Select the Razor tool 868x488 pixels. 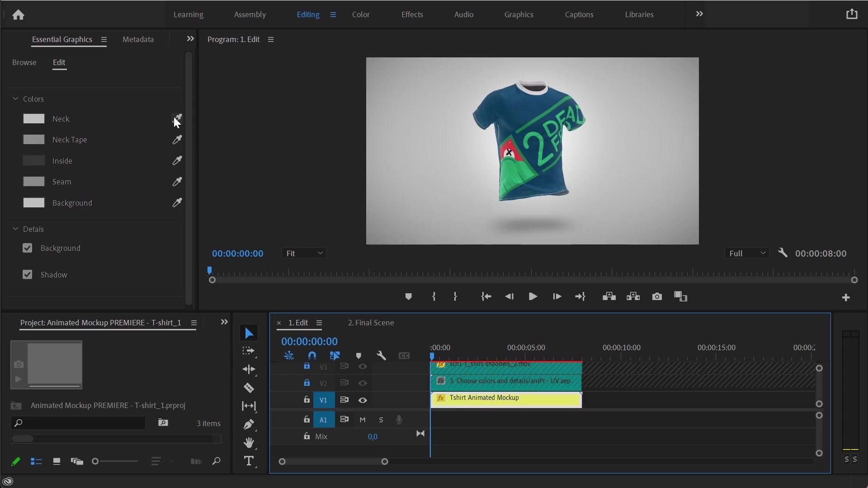(249, 388)
